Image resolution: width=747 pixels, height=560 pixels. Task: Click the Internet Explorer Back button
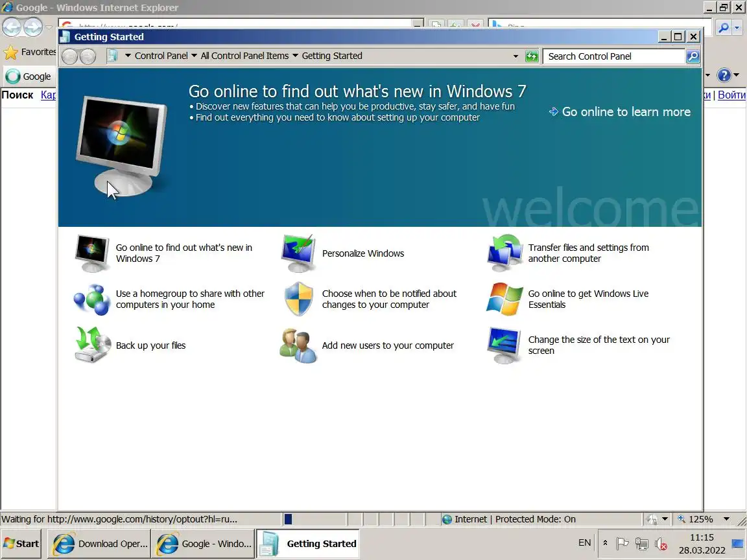[12, 27]
